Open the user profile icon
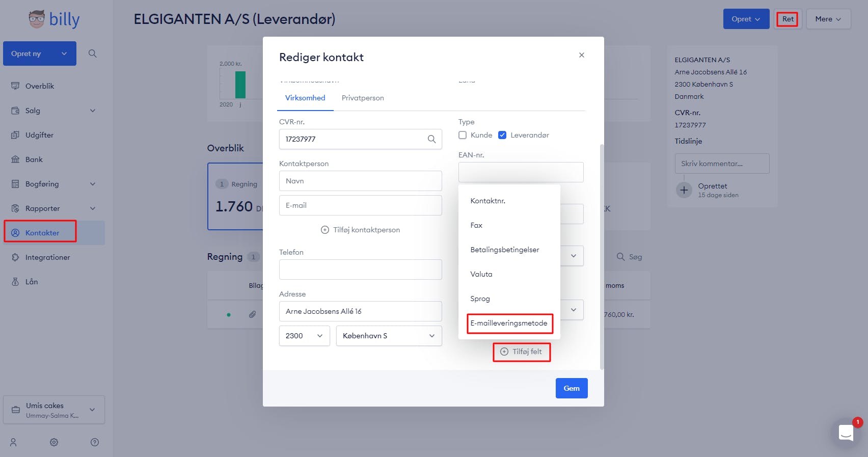The image size is (868, 457). tap(14, 442)
